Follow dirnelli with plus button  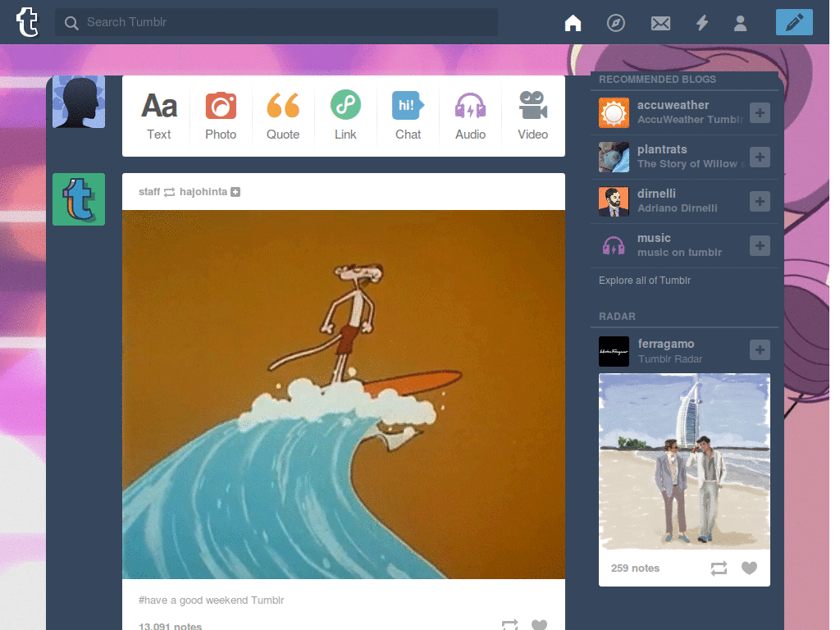click(760, 202)
